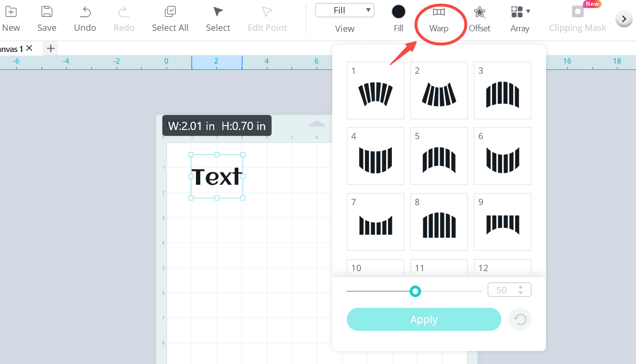Click the Save icon
The image size is (636, 364).
(47, 13)
